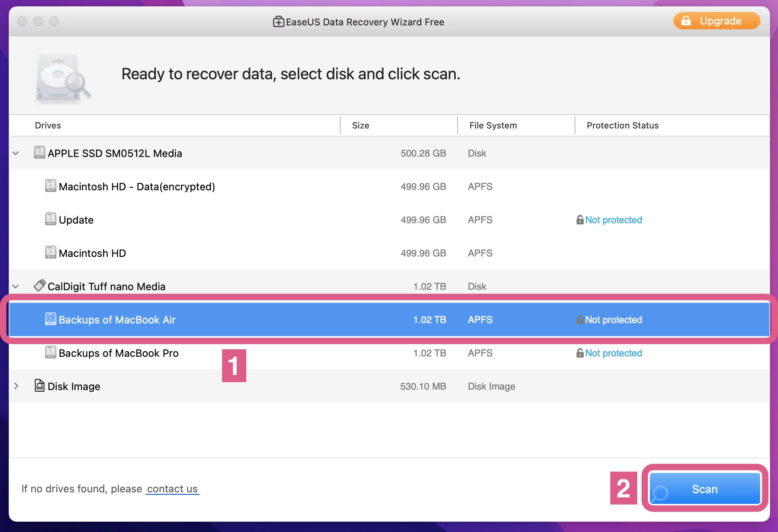
Task: Click the CalDigit Tuff nano external drive icon
Action: [x=40, y=285]
